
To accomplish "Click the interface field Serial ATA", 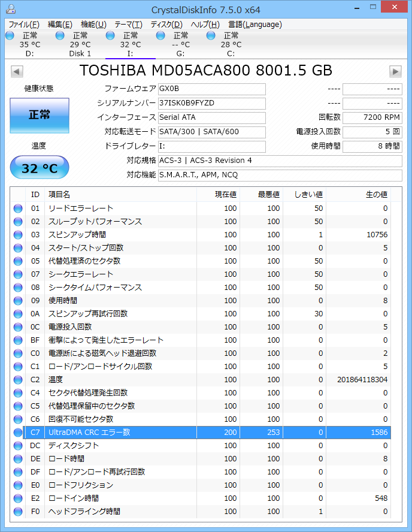I will 212,118.
